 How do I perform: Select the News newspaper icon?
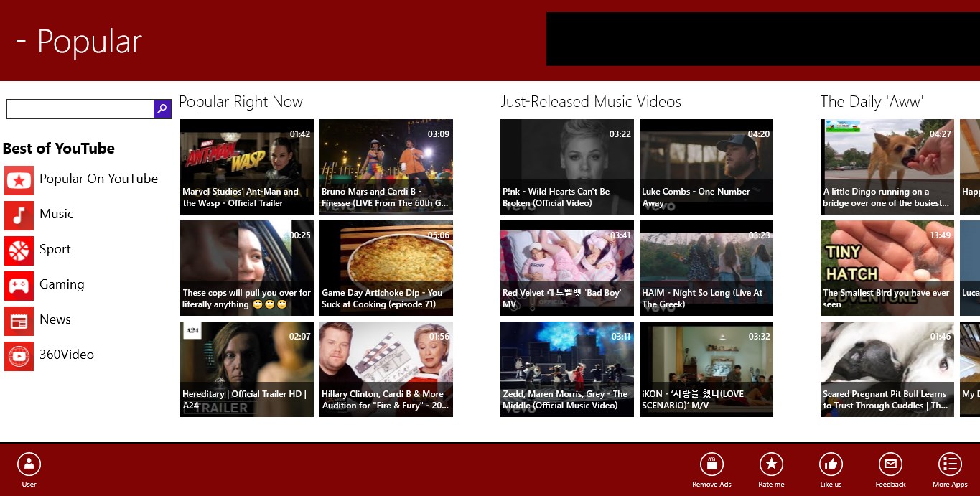coord(19,321)
